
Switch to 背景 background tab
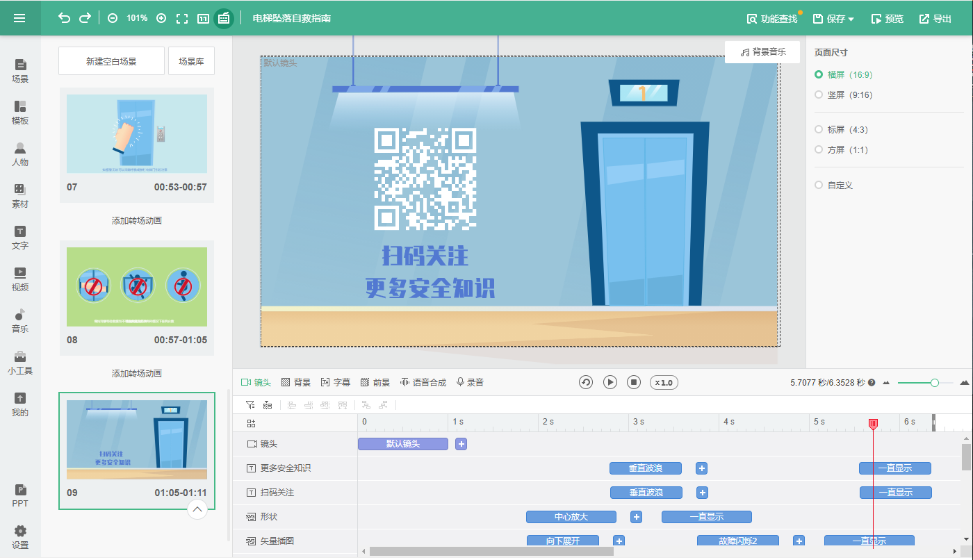click(296, 382)
